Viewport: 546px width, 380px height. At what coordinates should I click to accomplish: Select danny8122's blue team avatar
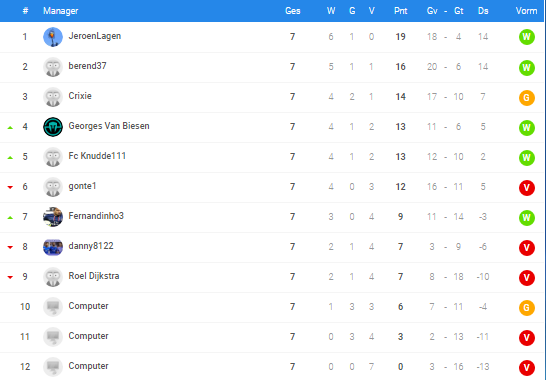pos(53,247)
